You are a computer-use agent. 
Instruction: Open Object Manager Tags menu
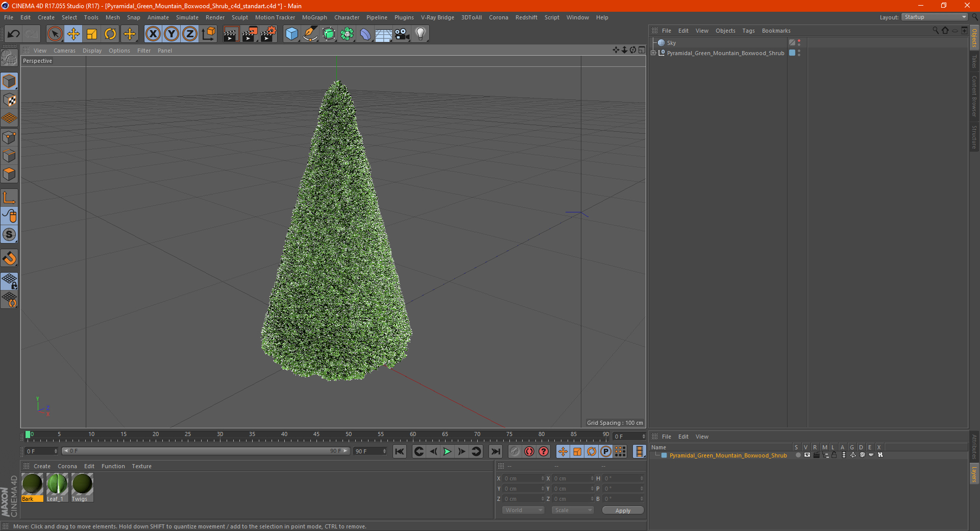point(748,31)
